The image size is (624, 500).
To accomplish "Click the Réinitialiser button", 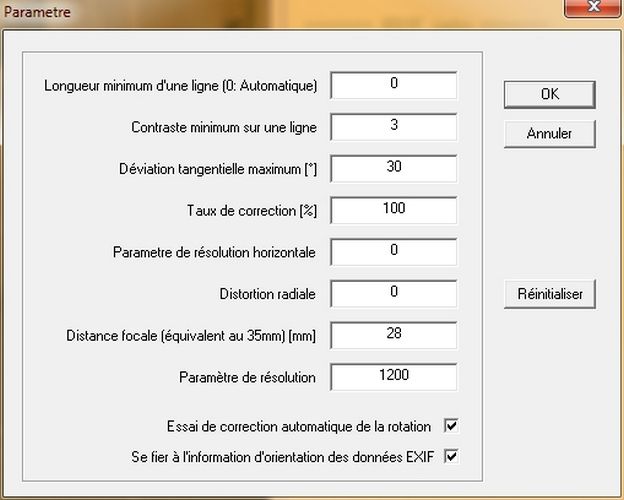I will 549,294.
